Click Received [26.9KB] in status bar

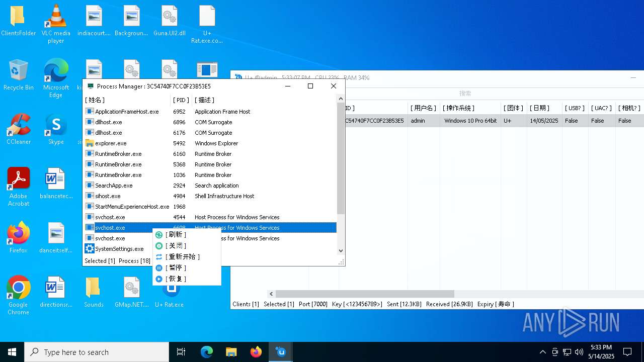click(449, 304)
